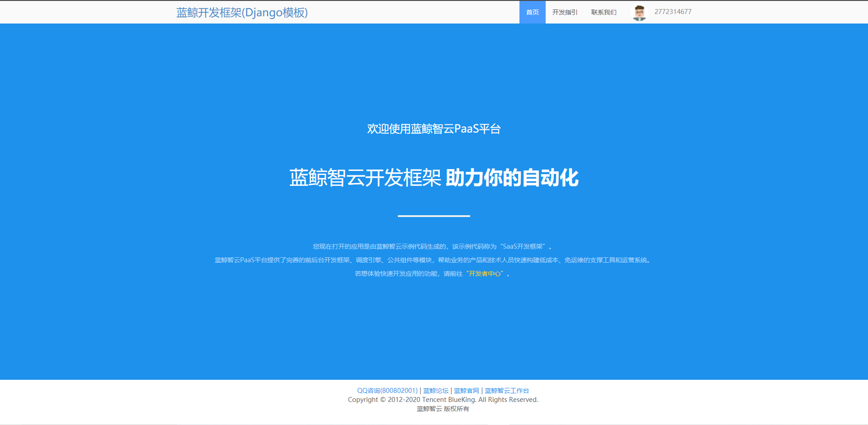Click the username 2772314677

click(673, 12)
